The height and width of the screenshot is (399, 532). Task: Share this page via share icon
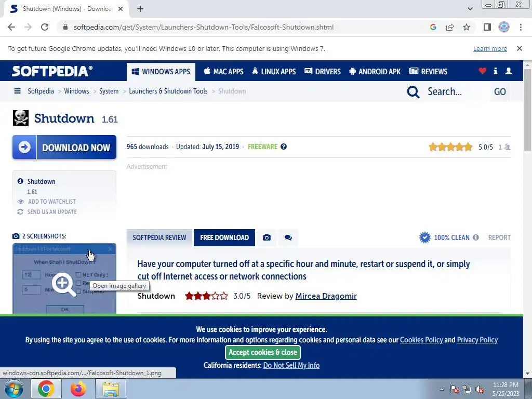[x=450, y=27]
